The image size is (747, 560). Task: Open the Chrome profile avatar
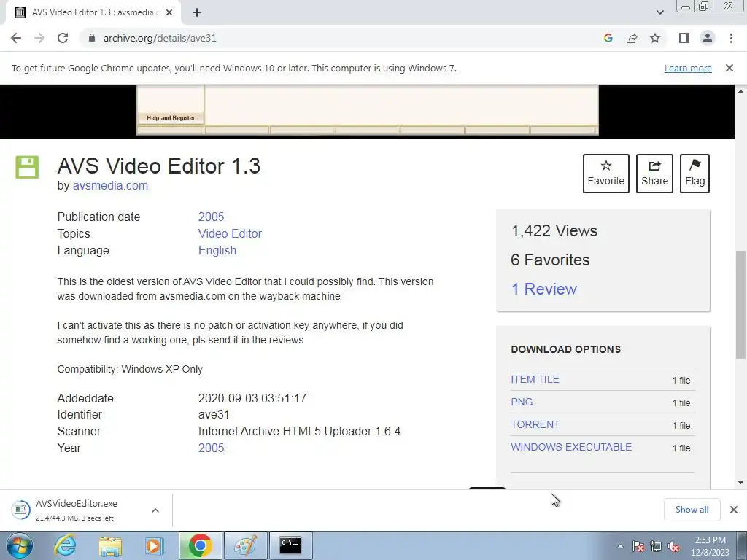click(x=708, y=38)
